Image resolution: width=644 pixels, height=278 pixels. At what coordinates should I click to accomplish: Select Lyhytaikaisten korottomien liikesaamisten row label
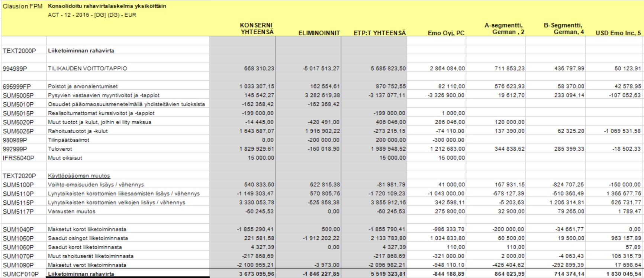123,194
